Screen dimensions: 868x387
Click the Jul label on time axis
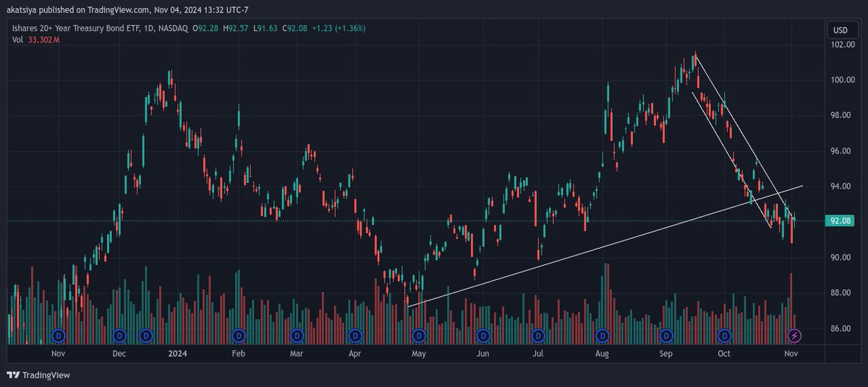coord(538,354)
